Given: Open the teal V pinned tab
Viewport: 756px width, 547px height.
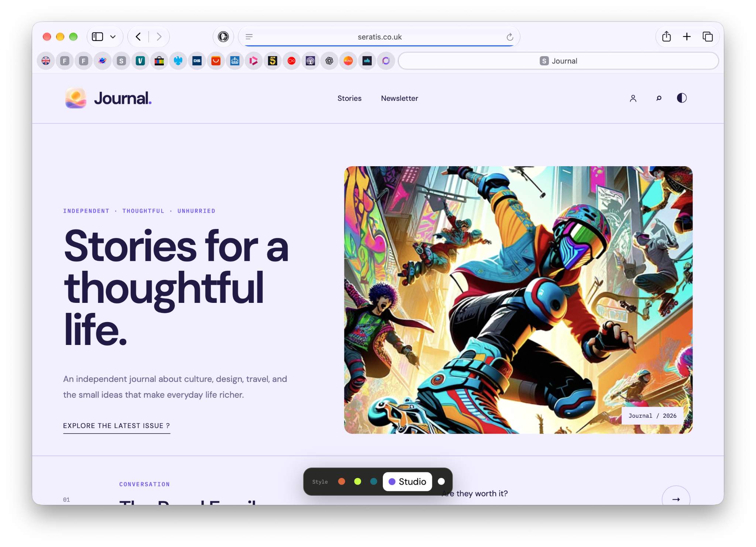Looking at the screenshot, I should (x=140, y=61).
